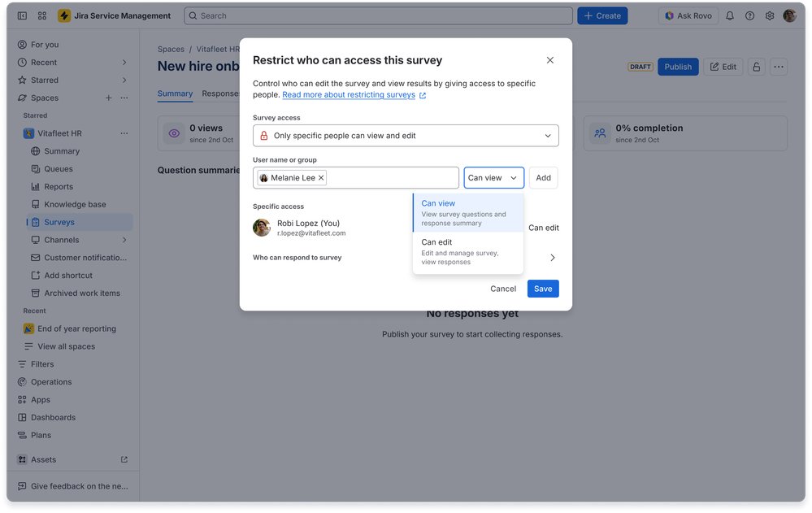Open the notifications bell
Screen dimensions: 812x513
732,15
